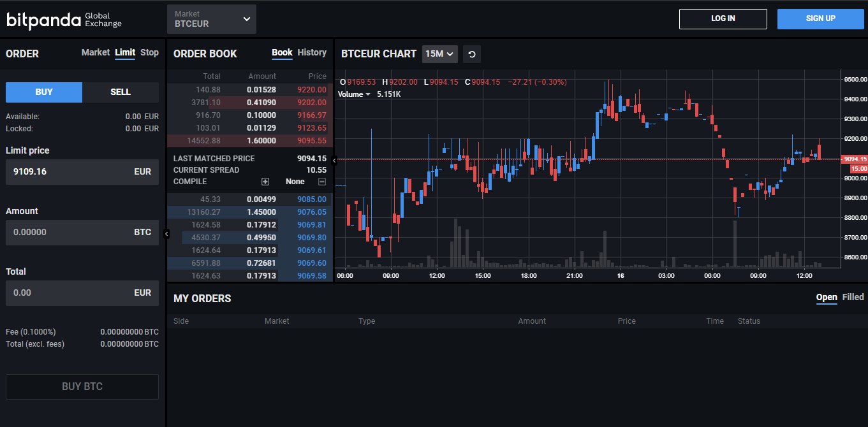
Task: Show Filled orders in My Orders
Action: point(853,298)
